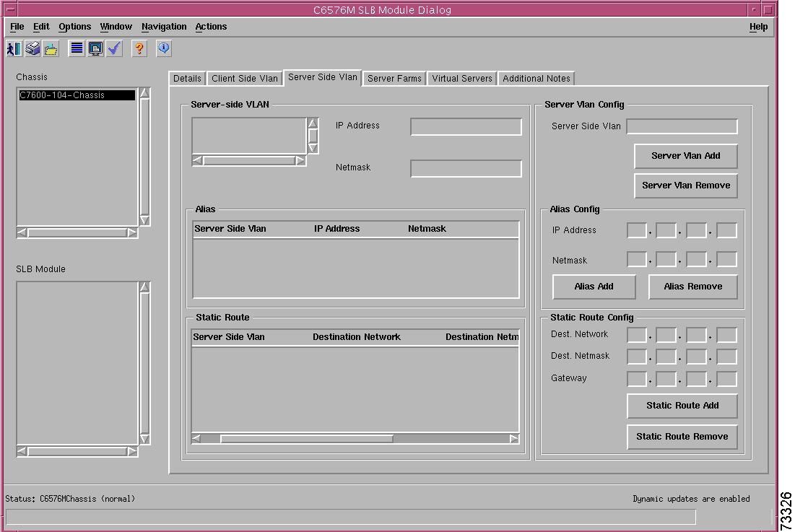Switch to the Server Farms tab
The image size is (795, 532).
click(394, 79)
